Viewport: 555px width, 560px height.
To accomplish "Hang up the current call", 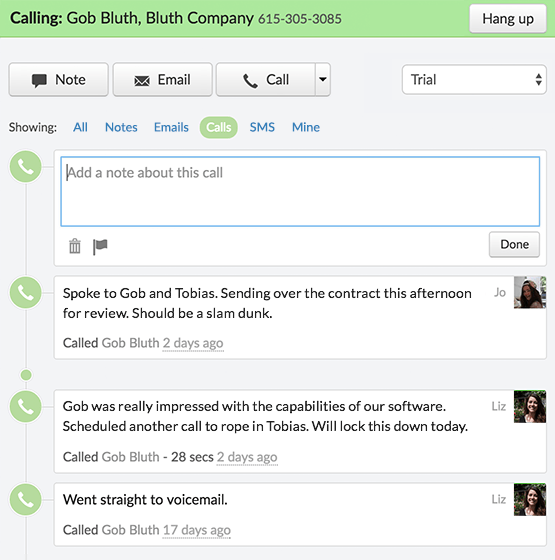I will coord(508,19).
